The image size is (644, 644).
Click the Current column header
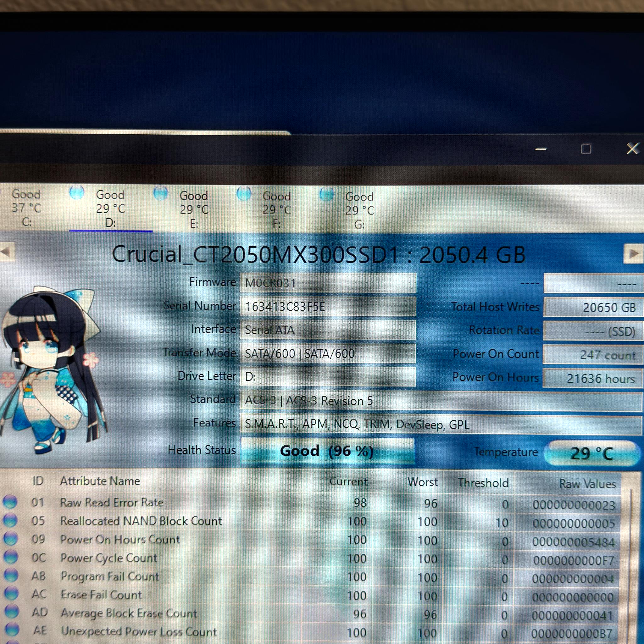click(348, 482)
